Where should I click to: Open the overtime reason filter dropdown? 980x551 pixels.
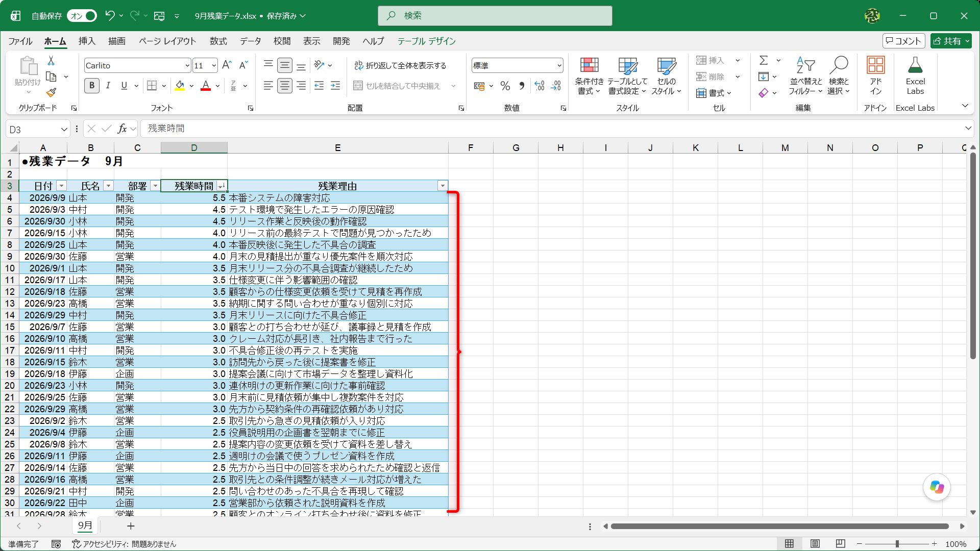(443, 186)
